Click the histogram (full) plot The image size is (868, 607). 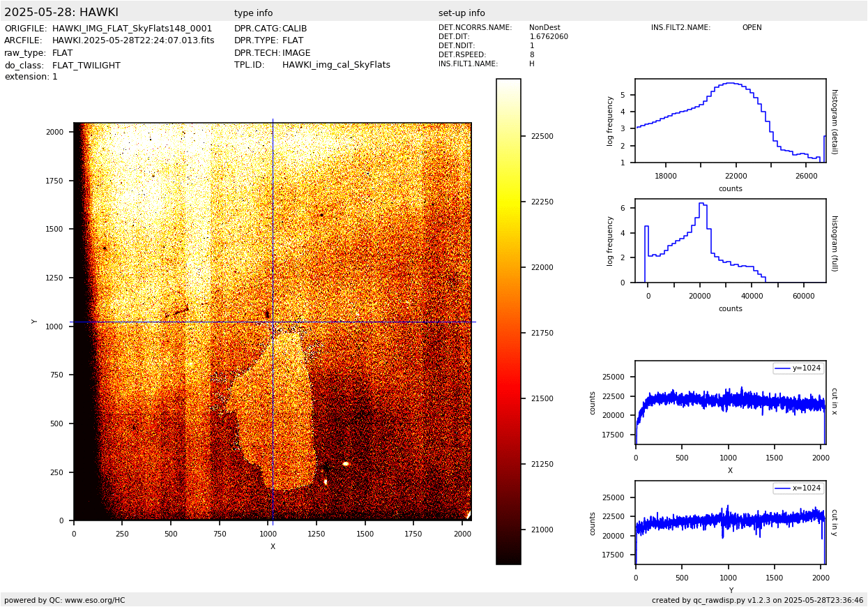pyautogui.click(x=730, y=241)
